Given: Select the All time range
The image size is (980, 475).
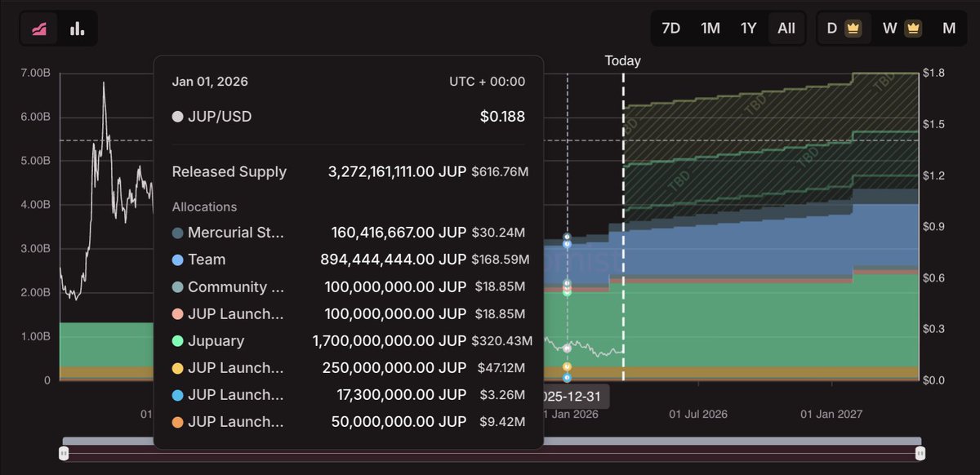Looking at the screenshot, I should (786, 28).
